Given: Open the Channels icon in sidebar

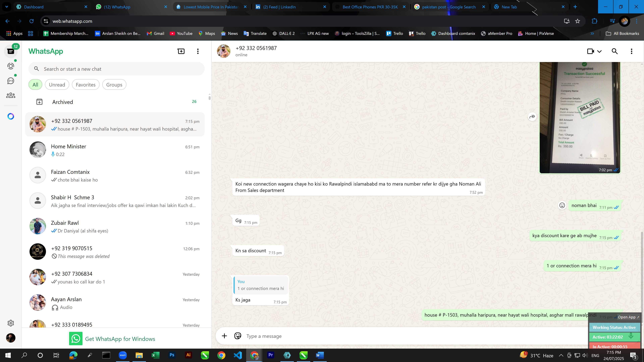Looking at the screenshot, I should pyautogui.click(x=11, y=81).
